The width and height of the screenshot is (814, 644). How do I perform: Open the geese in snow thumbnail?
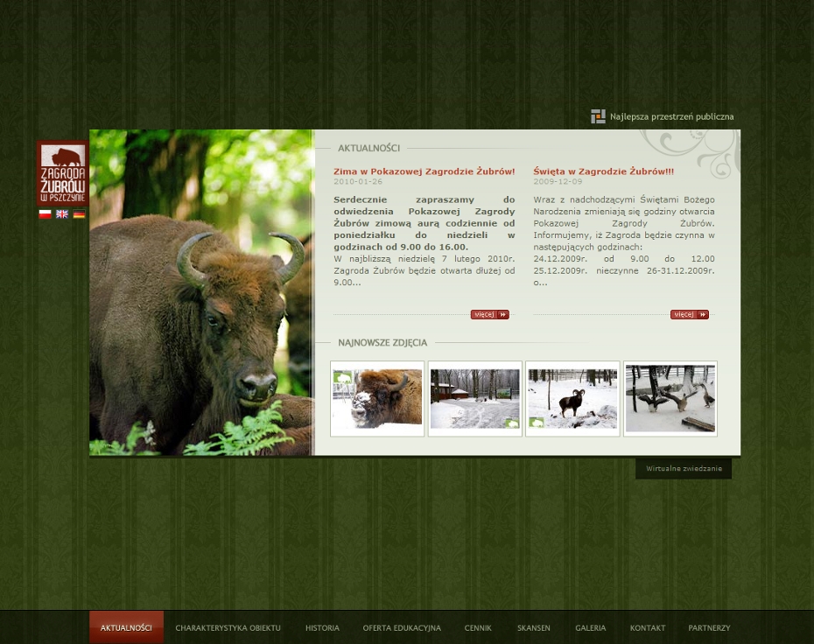coord(670,398)
